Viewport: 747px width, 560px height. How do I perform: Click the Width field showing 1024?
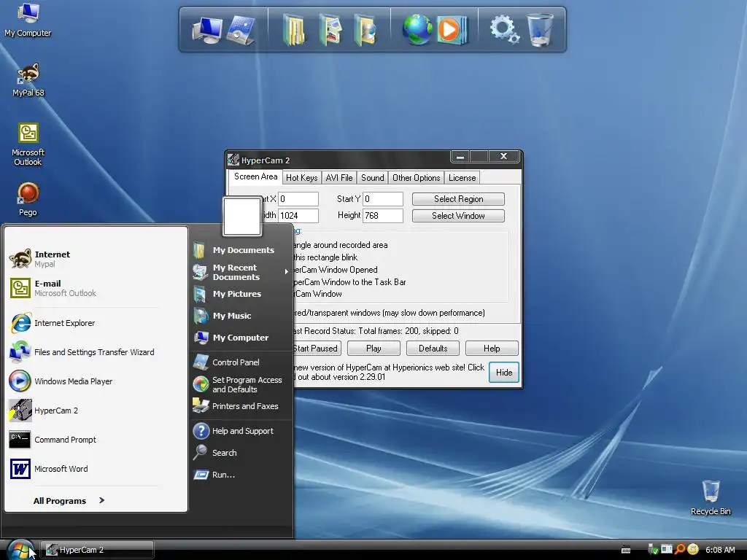(298, 216)
